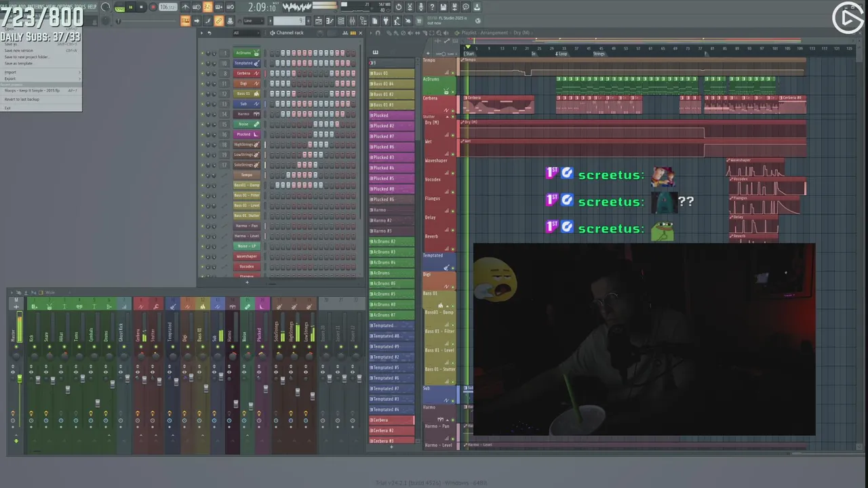The width and height of the screenshot is (868, 488).
Task: Toggle first step of AcDrums channel
Action: [272, 53]
